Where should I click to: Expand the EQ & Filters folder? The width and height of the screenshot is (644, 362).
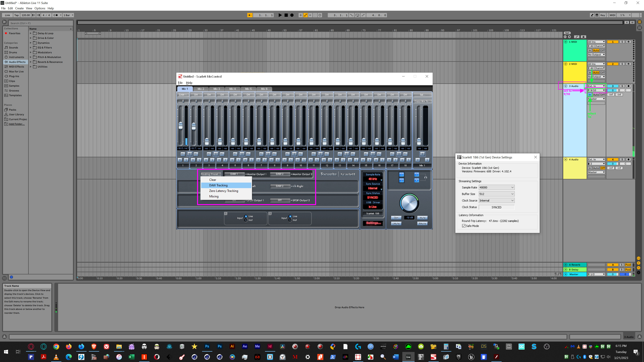coord(31,47)
